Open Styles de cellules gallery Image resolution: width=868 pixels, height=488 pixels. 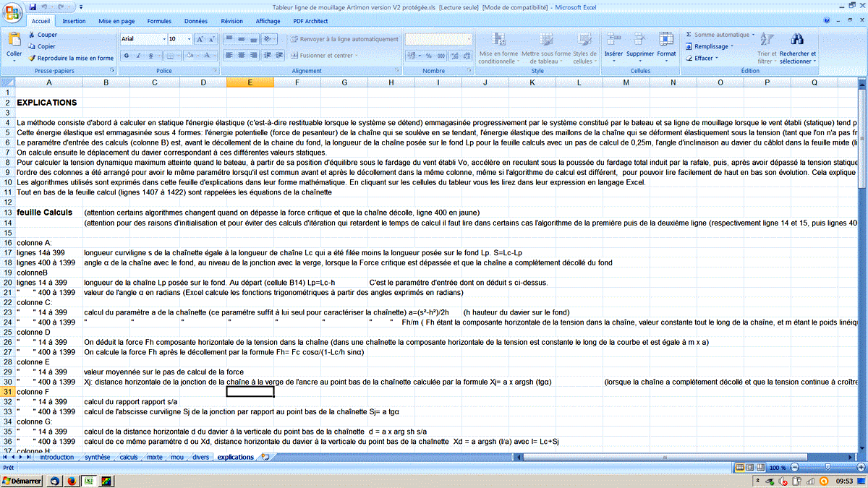[584, 48]
